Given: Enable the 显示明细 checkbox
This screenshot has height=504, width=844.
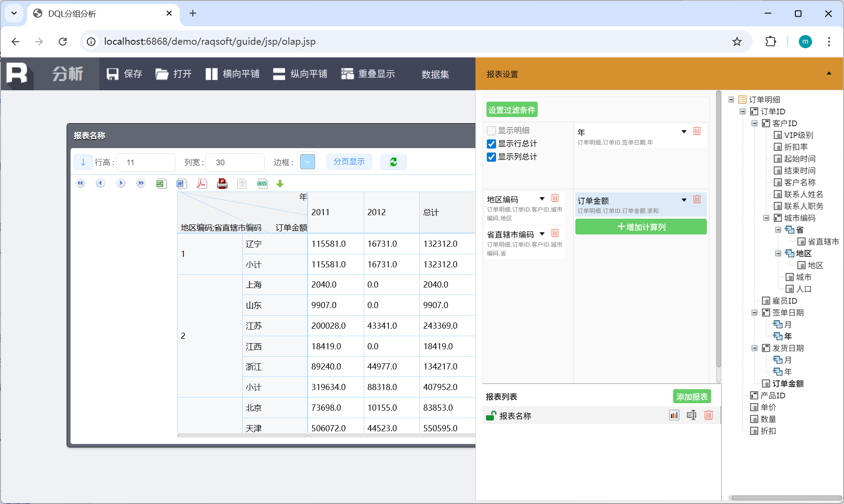Looking at the screenshot, I should point(492,131).
